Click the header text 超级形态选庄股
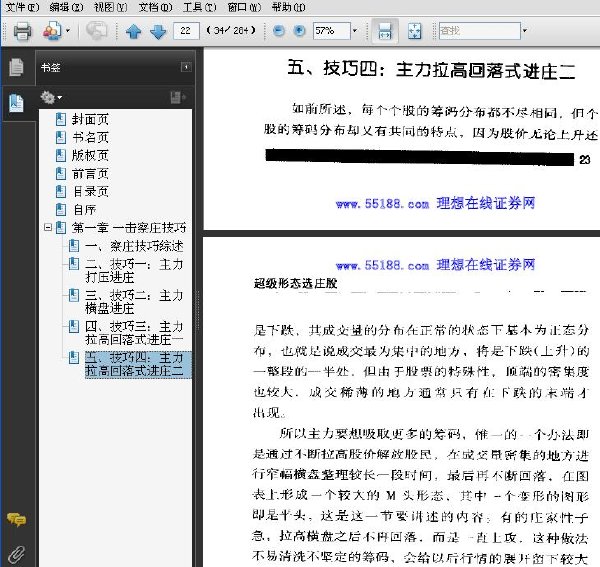 tap(295, 284)
